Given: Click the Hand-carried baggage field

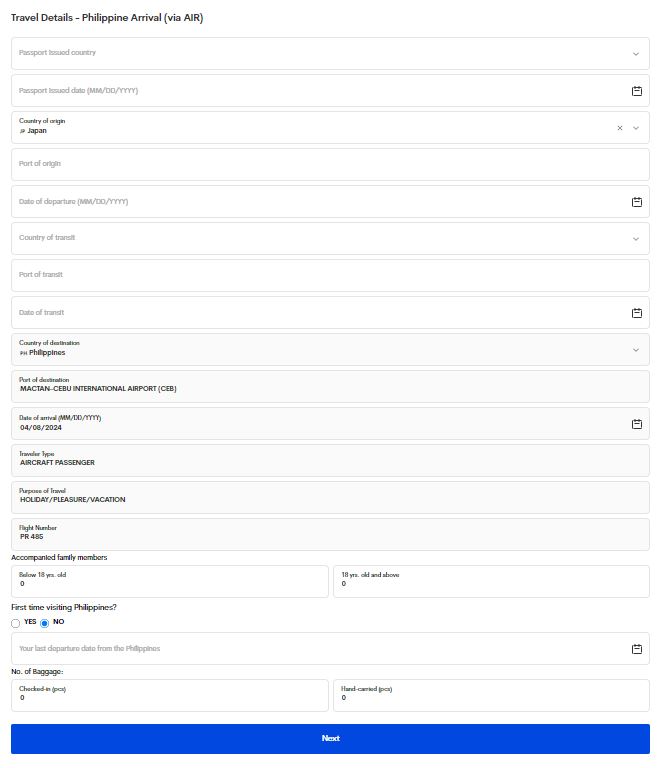Looking at the screenshot, I should pos(490,695).
